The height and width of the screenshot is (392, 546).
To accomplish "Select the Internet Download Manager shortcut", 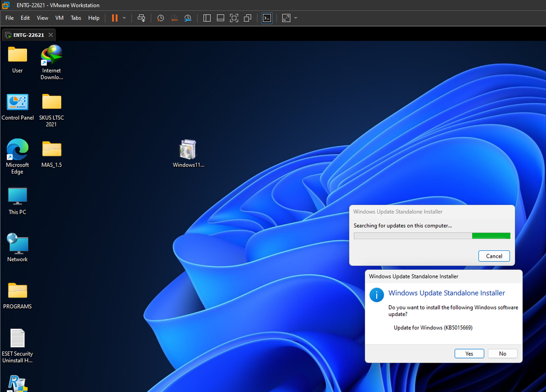I will (52, 62).
